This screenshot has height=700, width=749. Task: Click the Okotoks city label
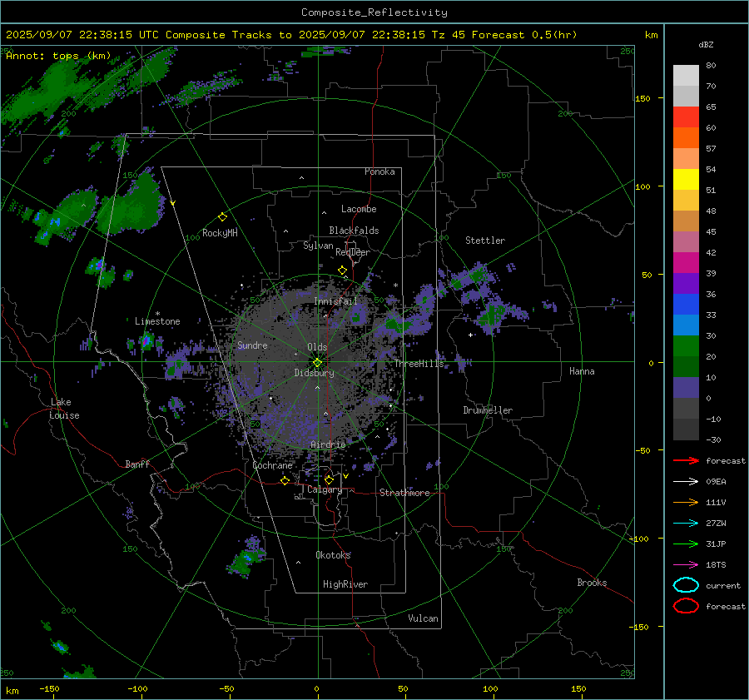333,555
